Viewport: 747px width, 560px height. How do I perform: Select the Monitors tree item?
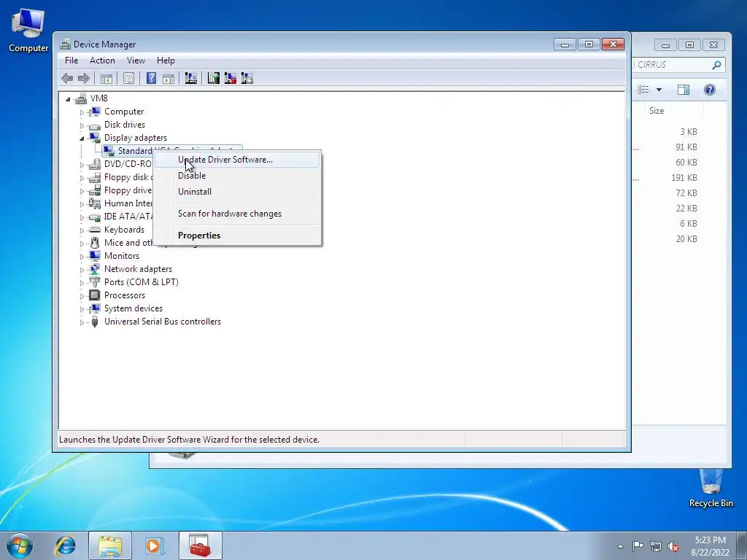122,256
